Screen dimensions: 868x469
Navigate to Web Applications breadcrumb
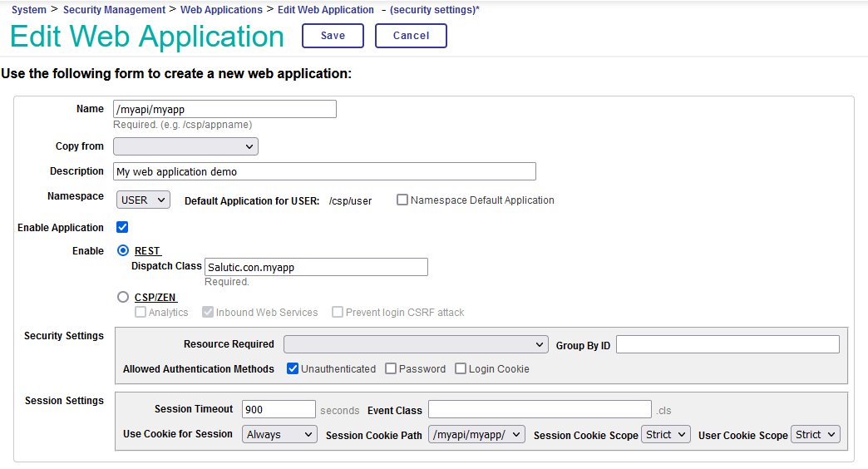pyautogui.click(x=221, y=10)
